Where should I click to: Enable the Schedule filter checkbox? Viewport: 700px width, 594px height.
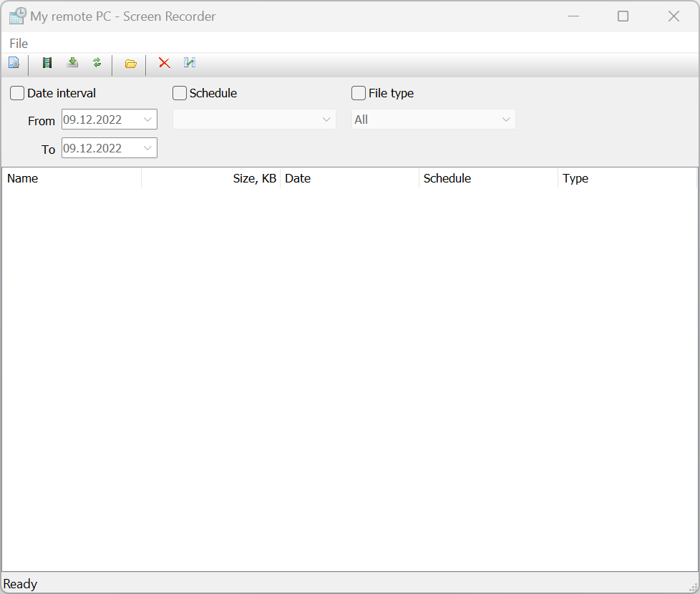pos(180,93)
